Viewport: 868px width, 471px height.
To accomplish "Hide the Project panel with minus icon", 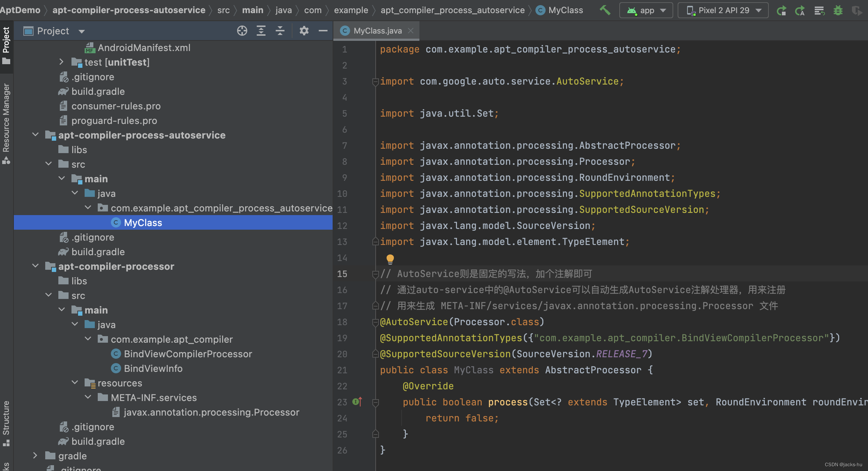I will pyautogui.click(x=323, y=31).
